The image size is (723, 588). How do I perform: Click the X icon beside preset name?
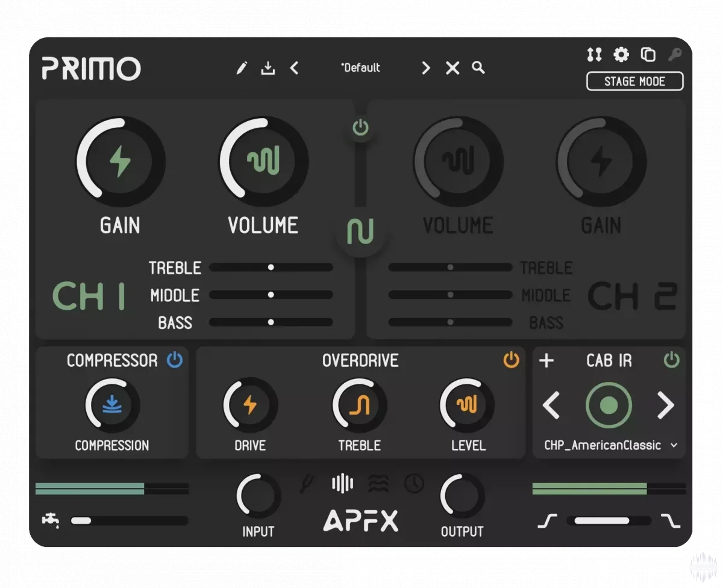click(x=452, y=68)
